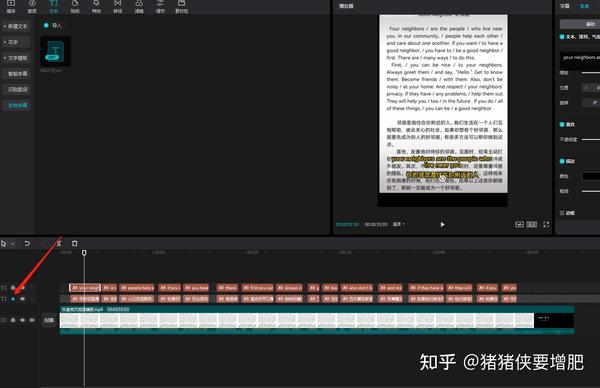
Task: Click the split scissors tool above timeline
Action: [59, 243]
